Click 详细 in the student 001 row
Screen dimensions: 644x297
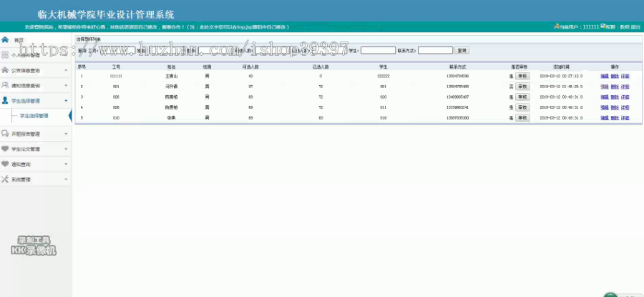[x=625, y=87]
